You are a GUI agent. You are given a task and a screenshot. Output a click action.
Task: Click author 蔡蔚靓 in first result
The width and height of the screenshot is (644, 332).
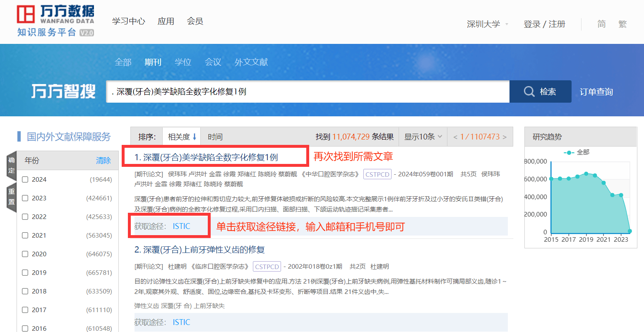click(x=287, y=174)
